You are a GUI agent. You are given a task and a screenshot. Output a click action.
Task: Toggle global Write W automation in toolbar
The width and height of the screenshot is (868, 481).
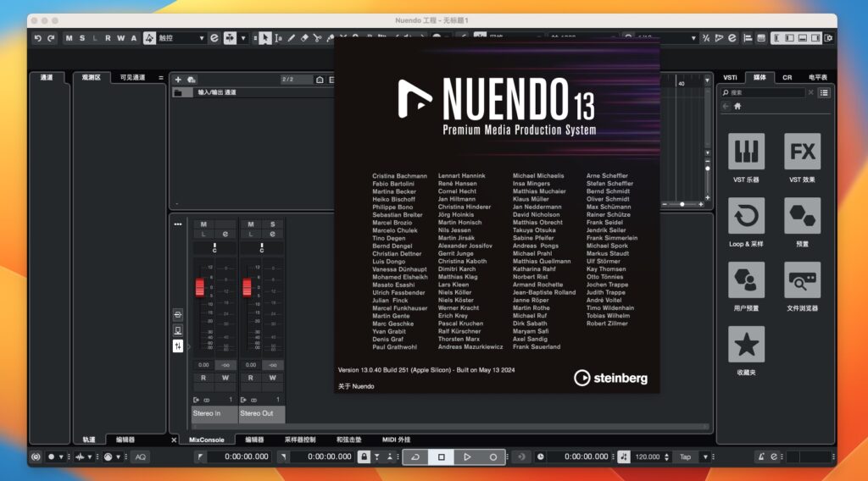coord(120,38)
